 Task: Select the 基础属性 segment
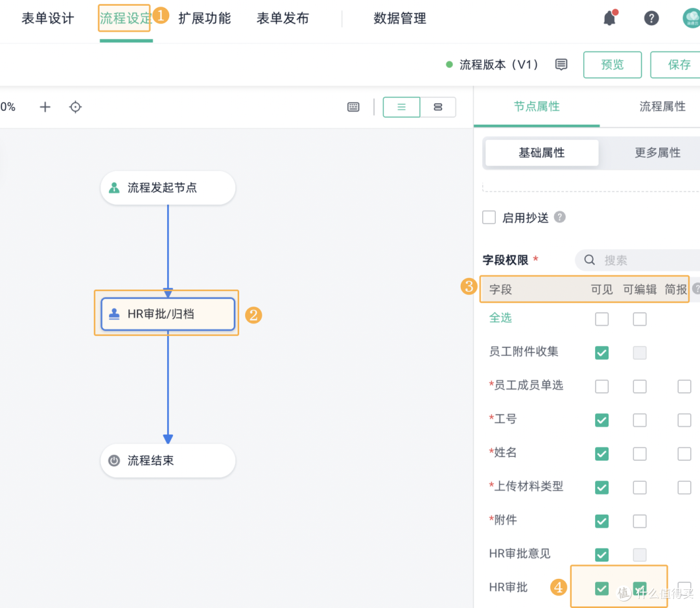point(541,153)
